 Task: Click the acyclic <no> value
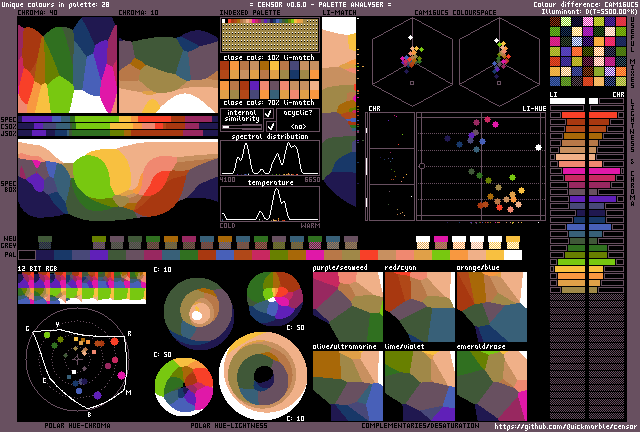point(299,127)
